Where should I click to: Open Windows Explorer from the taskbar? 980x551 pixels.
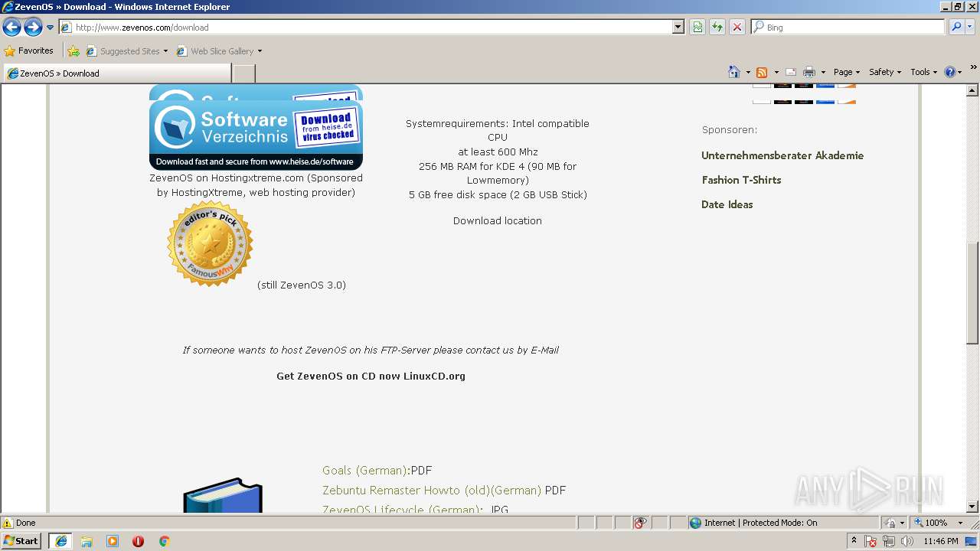(87, 541)
